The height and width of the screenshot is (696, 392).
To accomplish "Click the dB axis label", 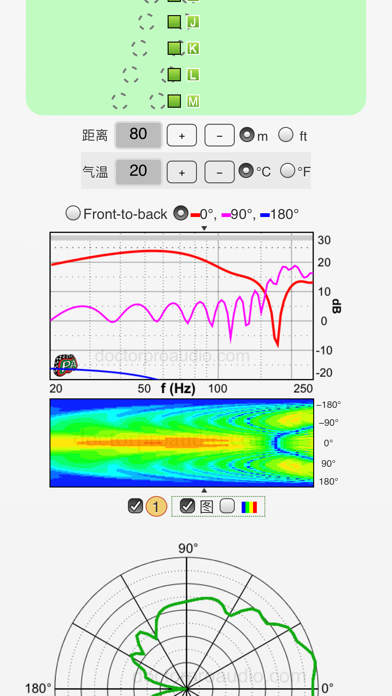I will point(336,306).
